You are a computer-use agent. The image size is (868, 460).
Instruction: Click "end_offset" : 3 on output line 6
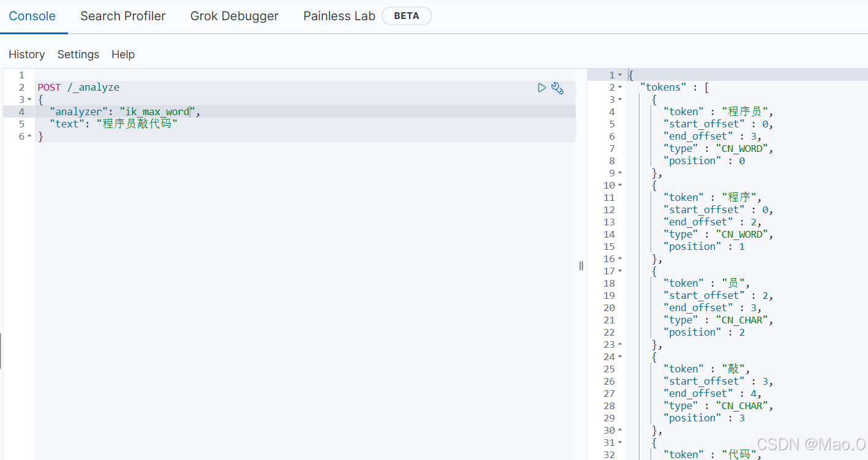(x=712, y=136)
